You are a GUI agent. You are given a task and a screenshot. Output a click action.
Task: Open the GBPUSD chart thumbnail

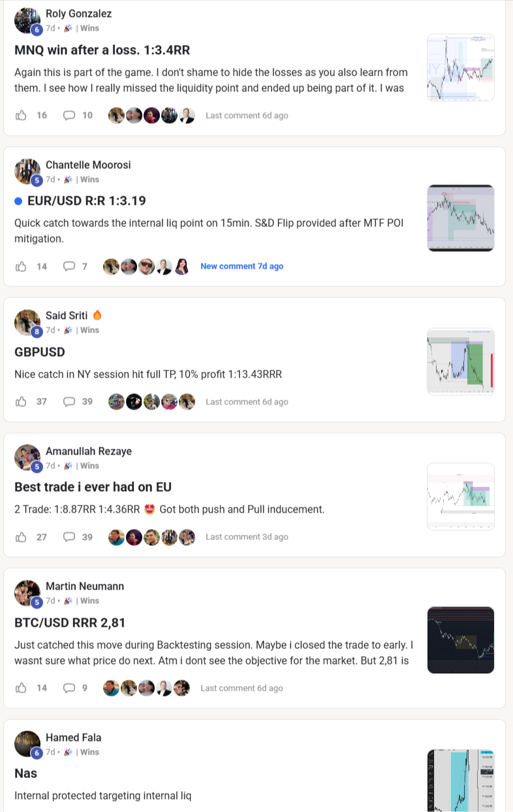pyautogui.click(x=460, y=361)
